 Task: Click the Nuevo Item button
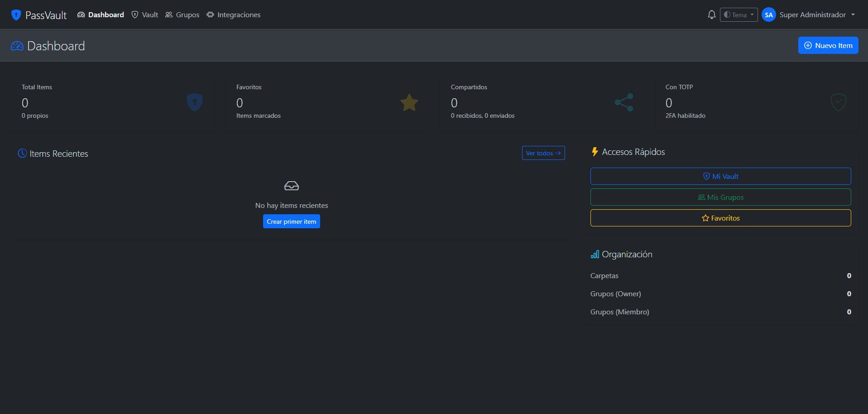click(x=828, y=45)
